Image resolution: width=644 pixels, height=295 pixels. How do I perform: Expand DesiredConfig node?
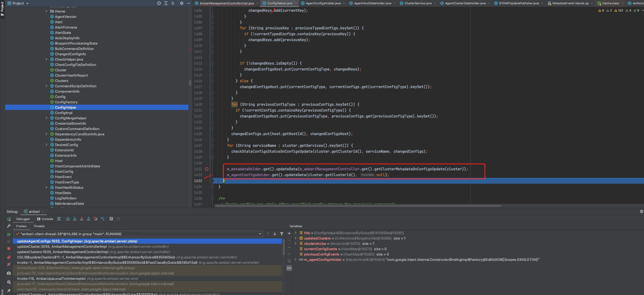(x=46, y=145)
